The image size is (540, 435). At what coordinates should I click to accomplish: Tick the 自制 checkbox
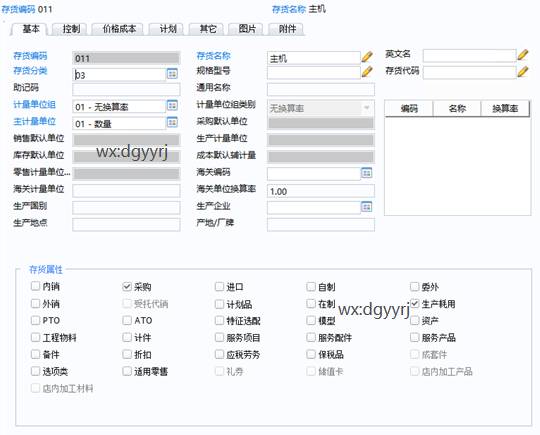pyautogui.click(x=311, y=286)
